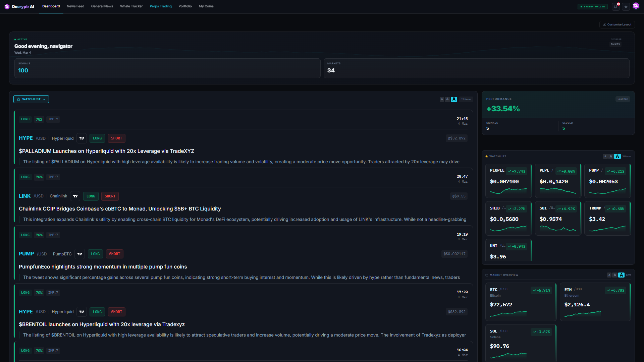This screenshot has height=362, width=644.
Task: Set main feed to smallest font size
Action: (442, 99)
